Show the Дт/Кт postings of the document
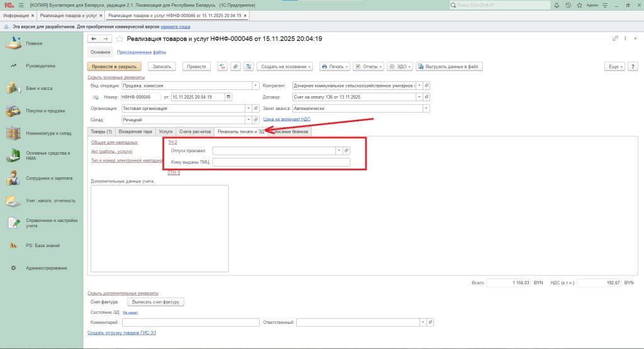Image resolution: width=644 pixels, height=349 pixels. point(222,66)
